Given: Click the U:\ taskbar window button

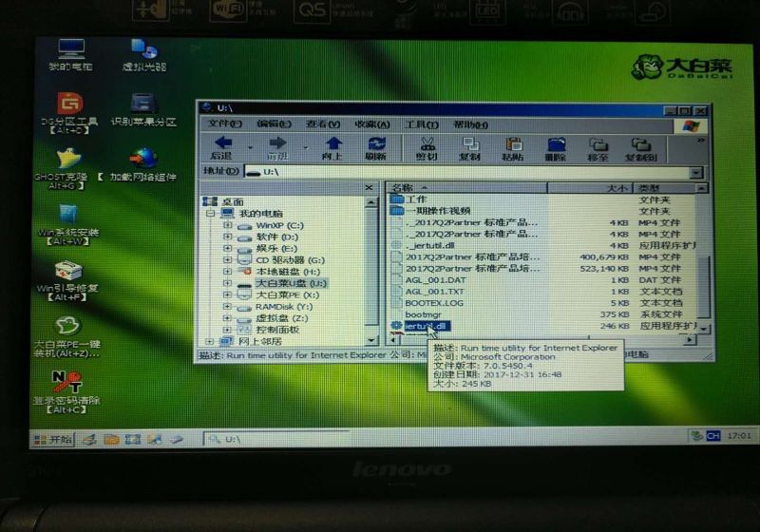Looking at the screenshot, I should tap(275, 439).
